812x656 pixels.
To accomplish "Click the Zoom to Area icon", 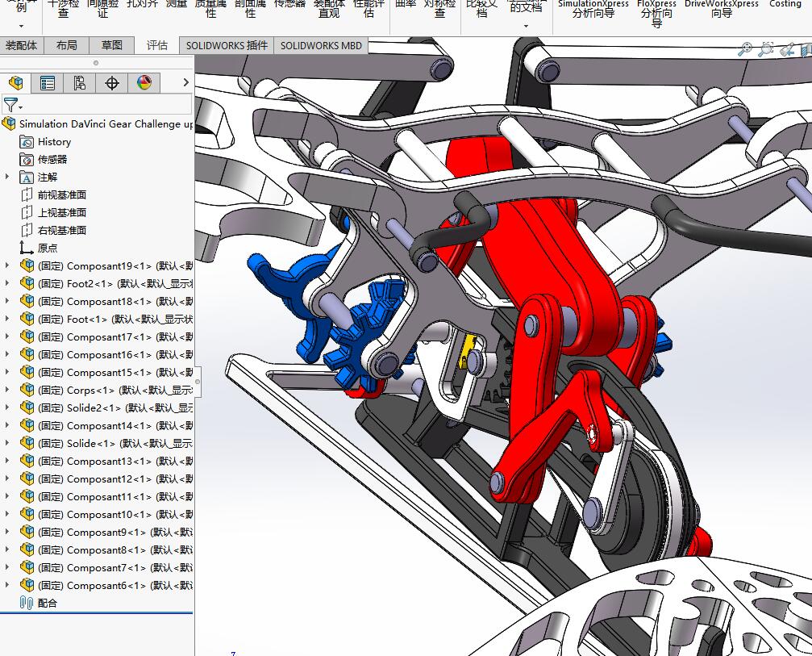I will coord(765,49).
